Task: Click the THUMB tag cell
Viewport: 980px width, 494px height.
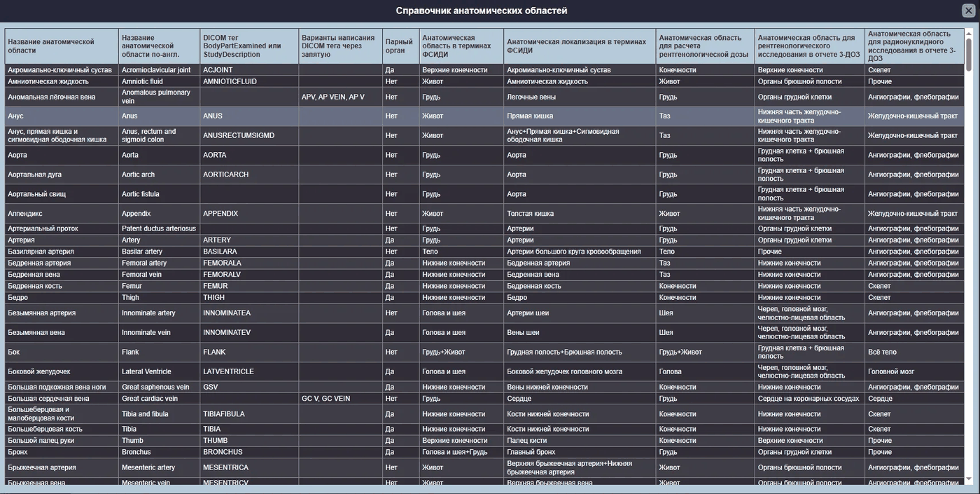Action: (249, 441)
